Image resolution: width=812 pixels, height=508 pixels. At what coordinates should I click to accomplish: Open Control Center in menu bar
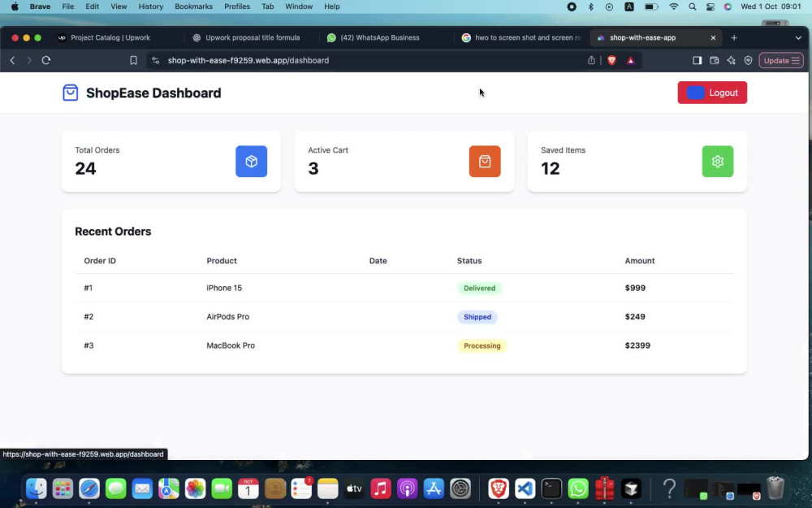pyautogui.click(x=710, y=7)
